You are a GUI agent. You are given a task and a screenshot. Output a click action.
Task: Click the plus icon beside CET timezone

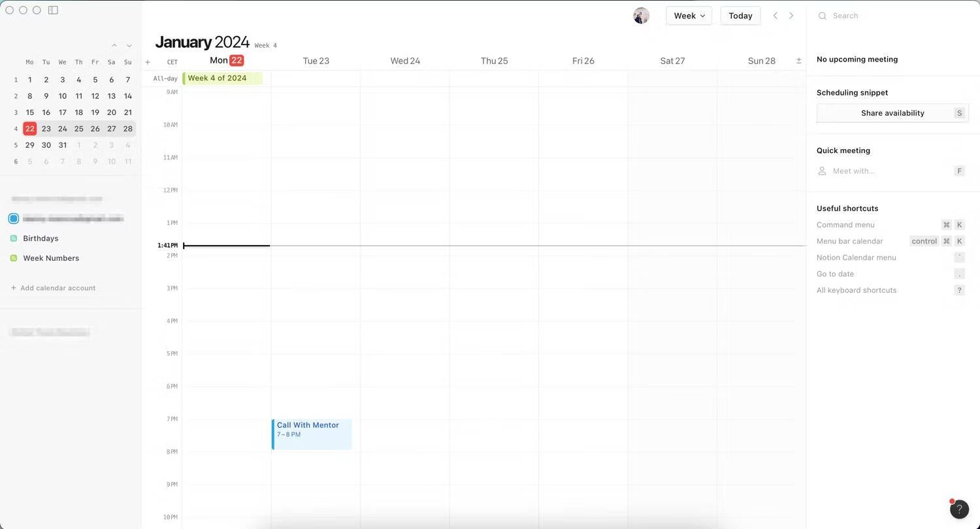click(x=148, y=62)
